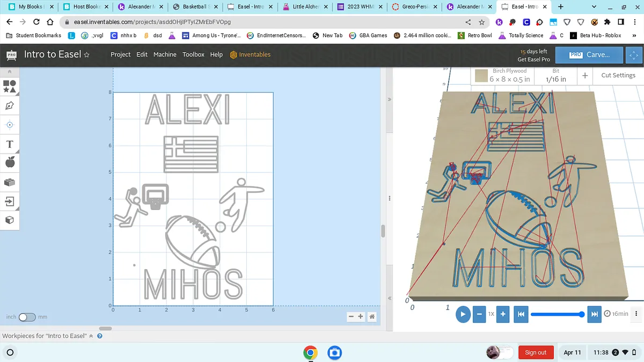Click the canvas horizontal scrollbar handle
The width and height of the screenshot is (644, 362).
106,328
